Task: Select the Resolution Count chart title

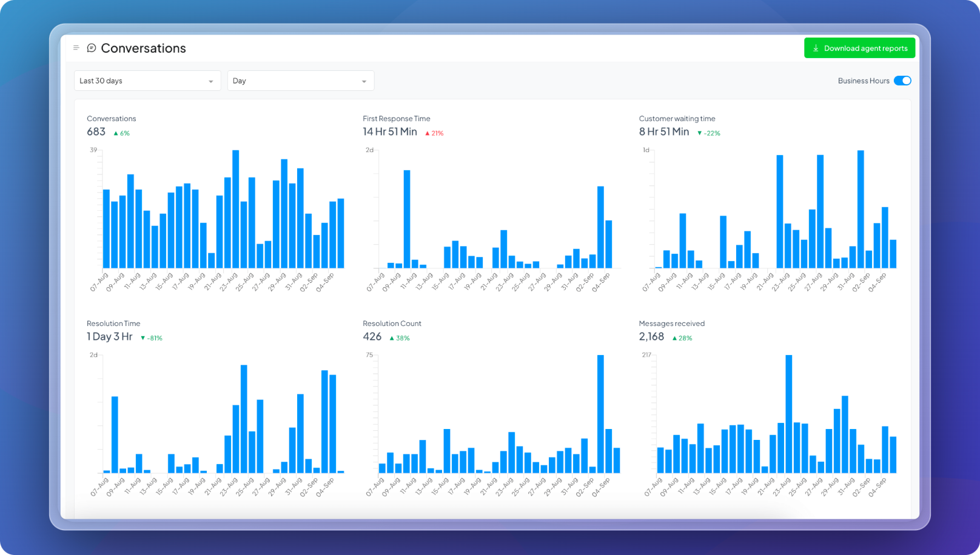Action: [392, 324]
